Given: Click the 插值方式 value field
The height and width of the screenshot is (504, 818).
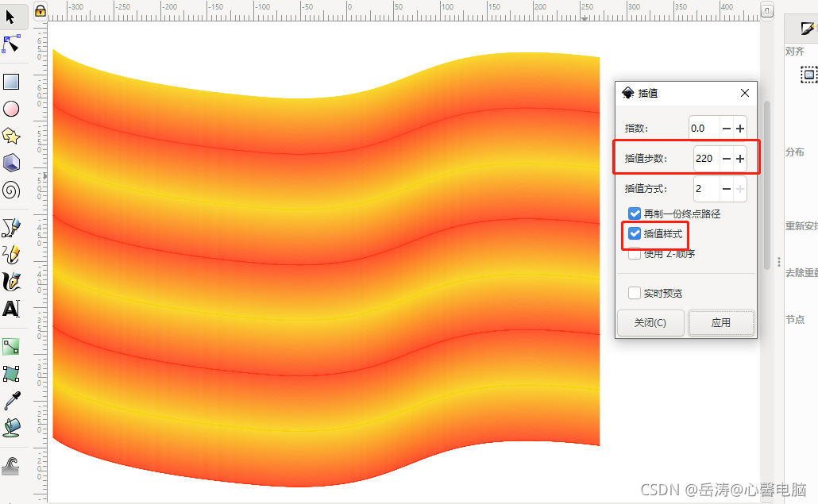Looking at the screenshot, I should pos(706,189).
